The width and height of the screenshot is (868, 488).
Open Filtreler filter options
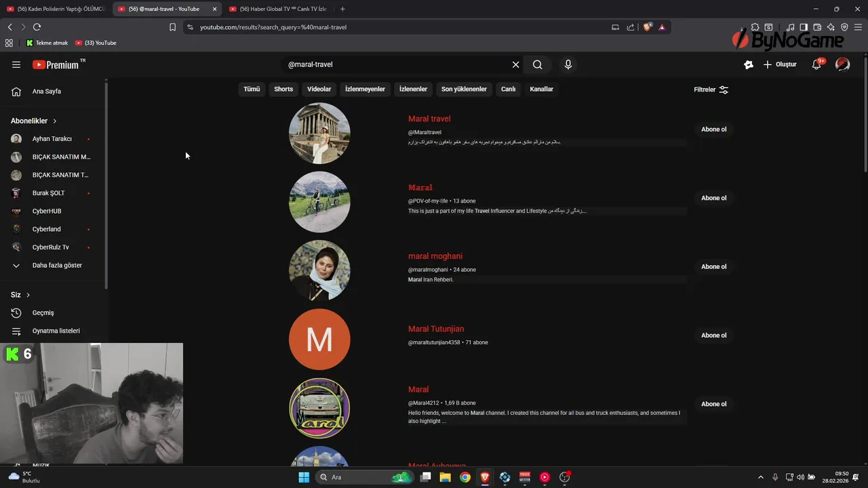pyautogui.click(x=711, y=89)
